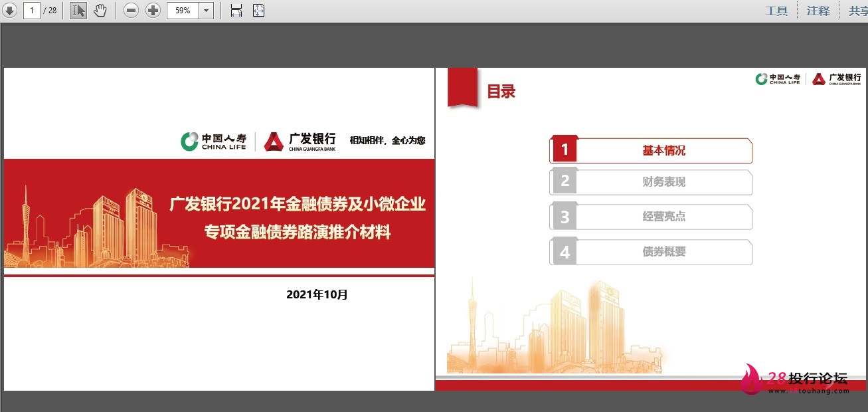This screenshot has height=412, width=868.
Task: Select contents entry 债券概要
Action: click(x=651, y=252)
